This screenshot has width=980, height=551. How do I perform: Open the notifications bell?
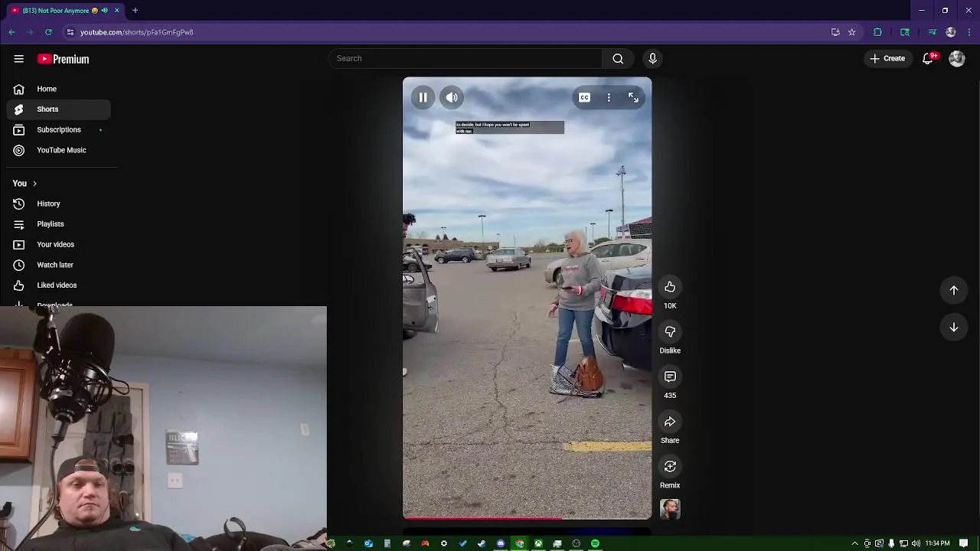point(928,58)
